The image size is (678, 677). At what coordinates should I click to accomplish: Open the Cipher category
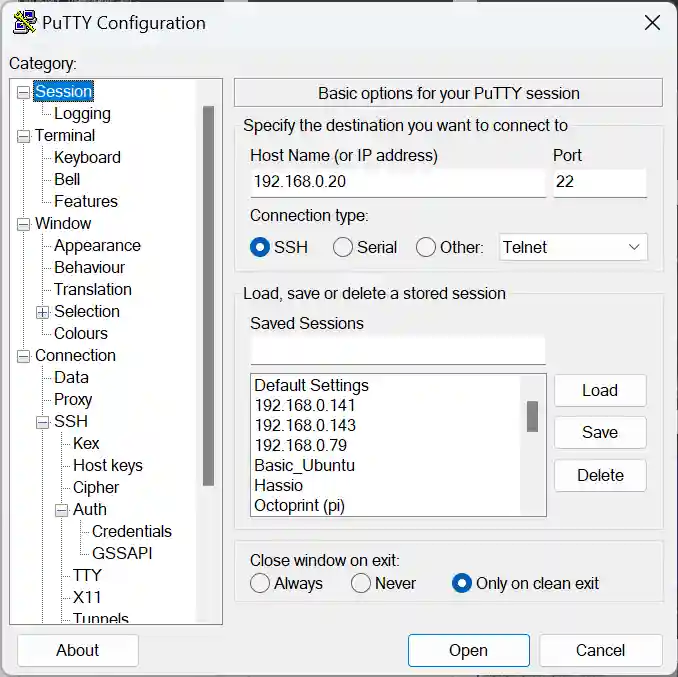pos(96,488)
